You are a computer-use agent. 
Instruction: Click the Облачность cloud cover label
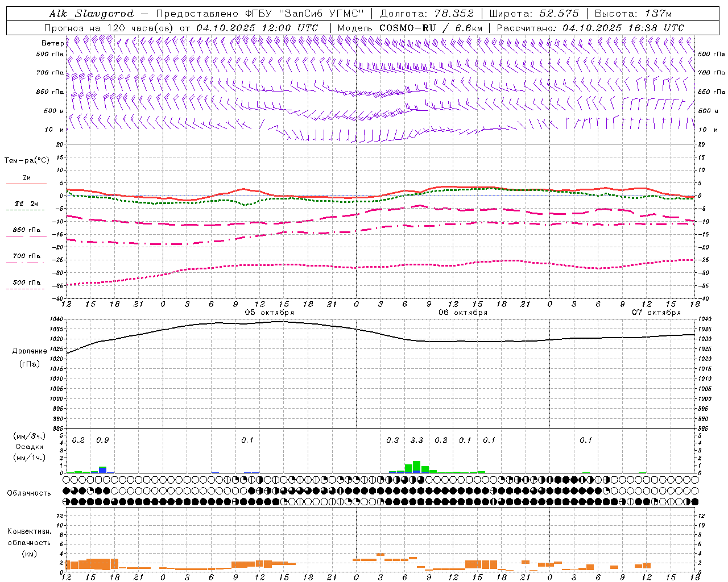point(29,493)
